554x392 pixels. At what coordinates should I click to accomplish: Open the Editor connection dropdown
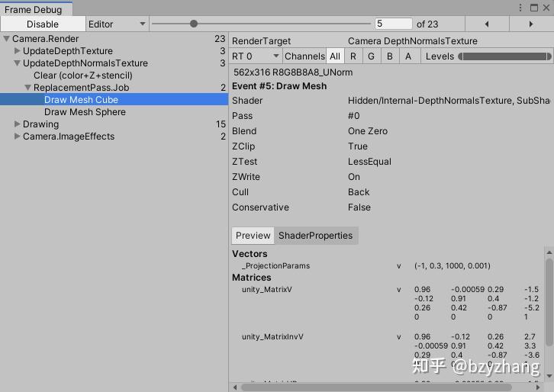[117, 24]
